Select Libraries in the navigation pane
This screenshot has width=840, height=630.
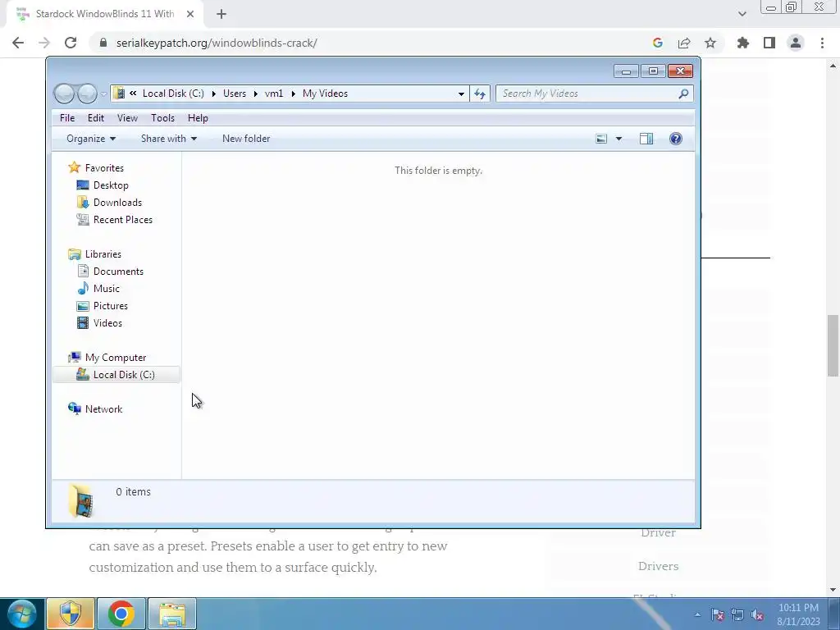tap(103, 254)
